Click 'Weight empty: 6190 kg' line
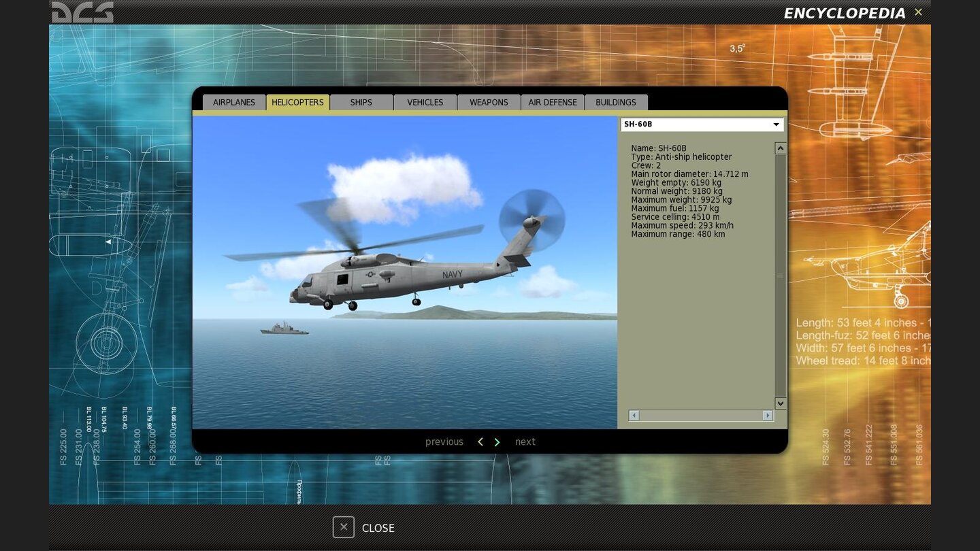 [676, 183]
